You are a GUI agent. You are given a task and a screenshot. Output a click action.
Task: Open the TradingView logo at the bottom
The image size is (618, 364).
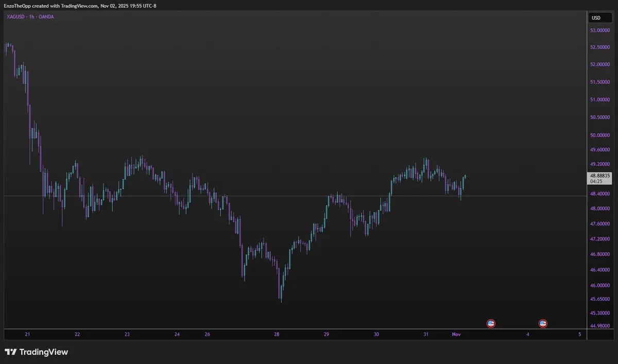36,352
